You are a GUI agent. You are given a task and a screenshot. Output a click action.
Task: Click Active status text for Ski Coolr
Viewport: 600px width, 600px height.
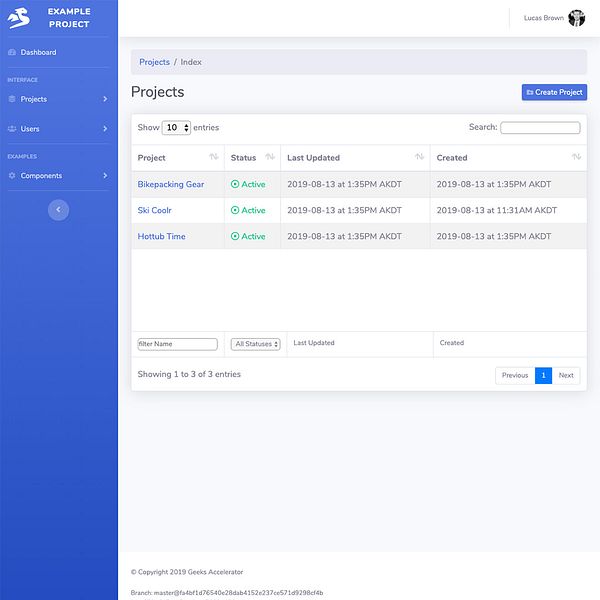(253, 210)
